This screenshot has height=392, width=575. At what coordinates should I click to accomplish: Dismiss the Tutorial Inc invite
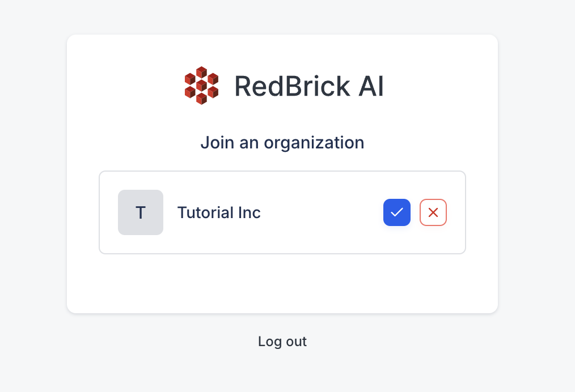[433, 212]
